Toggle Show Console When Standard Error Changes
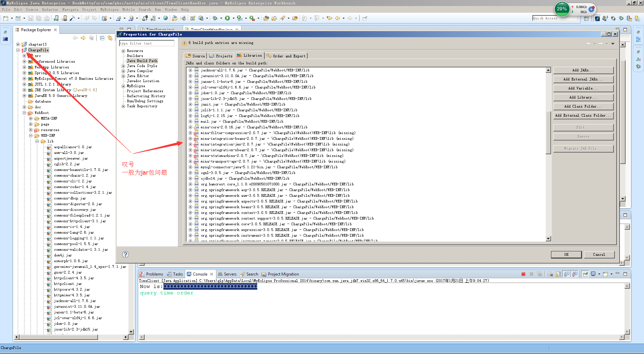This screenshot has height=354, width=644. 575,274
